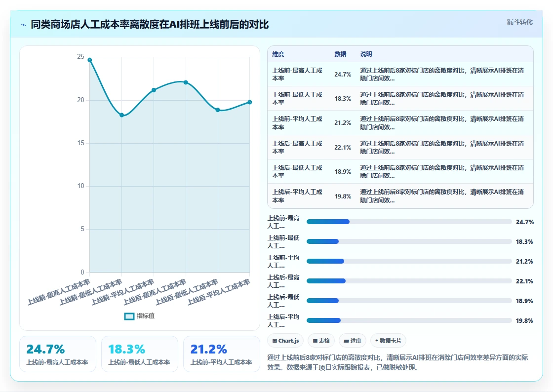Select the 数据卡片 tag chip
This screenshot has width=553, height=392.
[x=388, y=341]
